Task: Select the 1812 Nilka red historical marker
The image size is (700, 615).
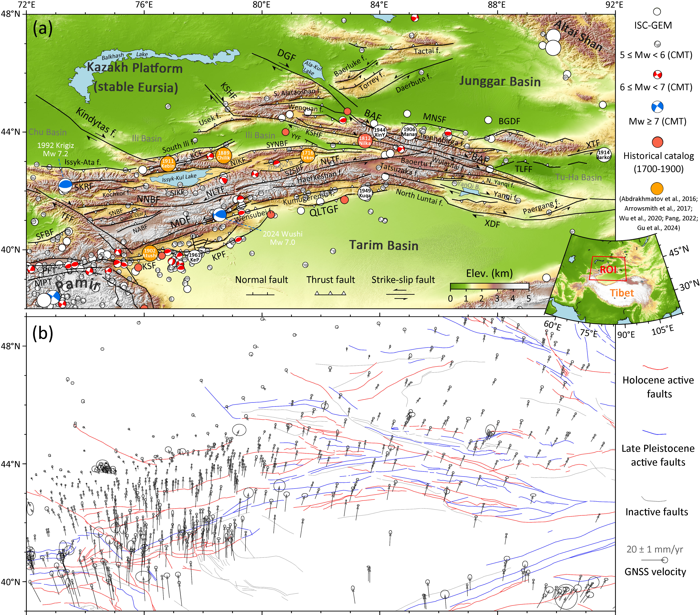Action: click(x=365, y=141)
